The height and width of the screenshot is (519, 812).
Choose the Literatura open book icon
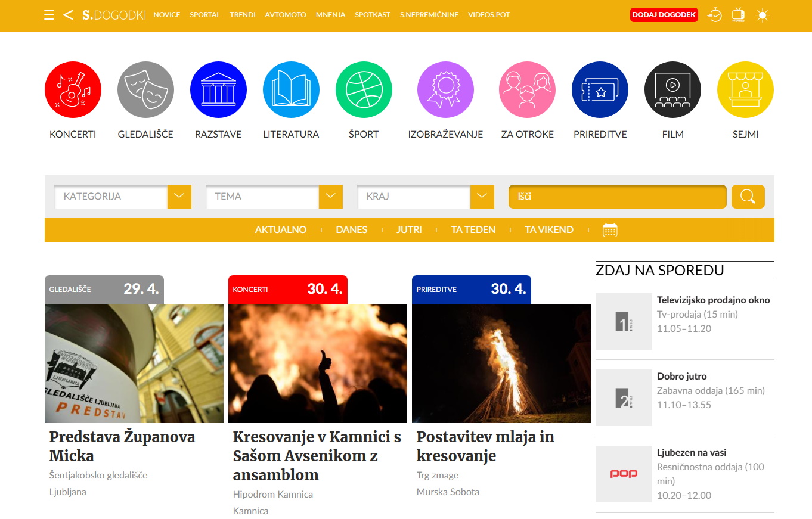pos(291,90)
